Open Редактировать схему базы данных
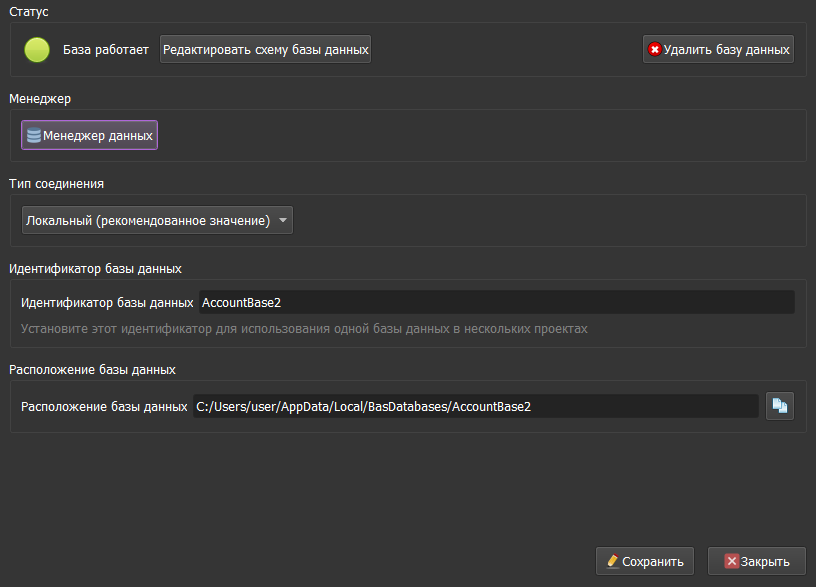The width and height of the screenshot is (816, 587). pyautogui.click(x=265, y=47)
